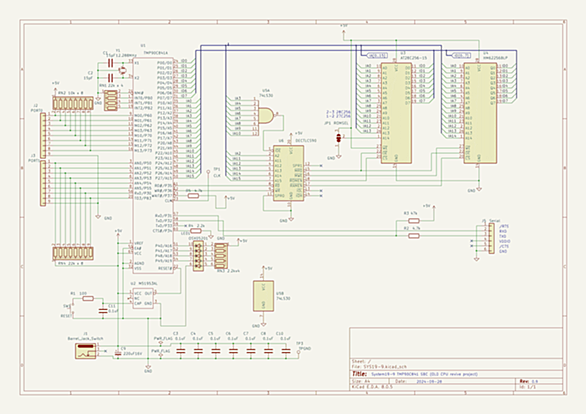Click the Y1 12.288MHz crystal symbol

tap(122, 69)
